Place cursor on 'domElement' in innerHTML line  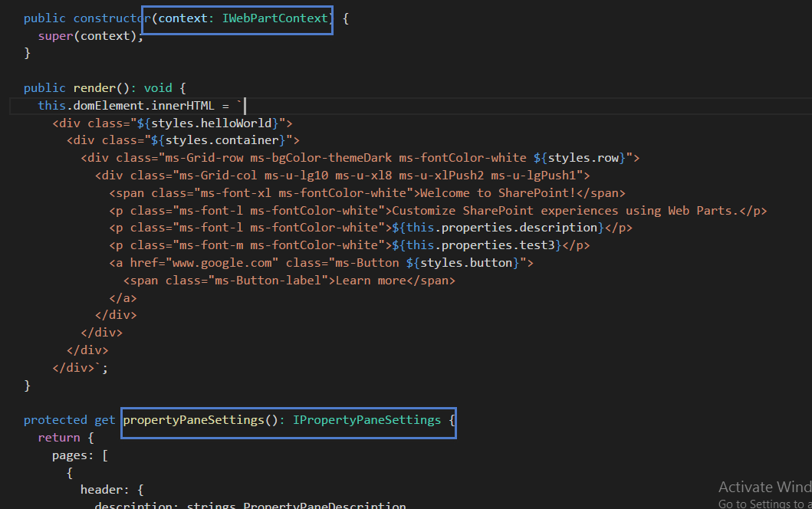tap(108, 106)
